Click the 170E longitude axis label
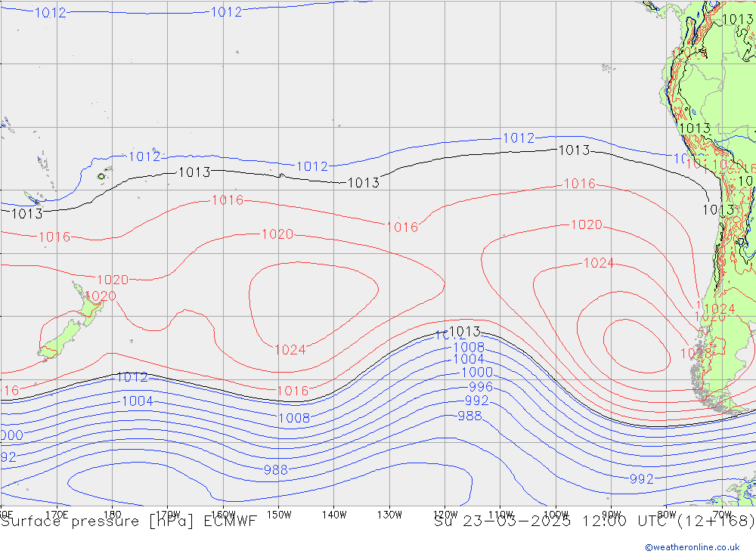 (x=57, y=514)
